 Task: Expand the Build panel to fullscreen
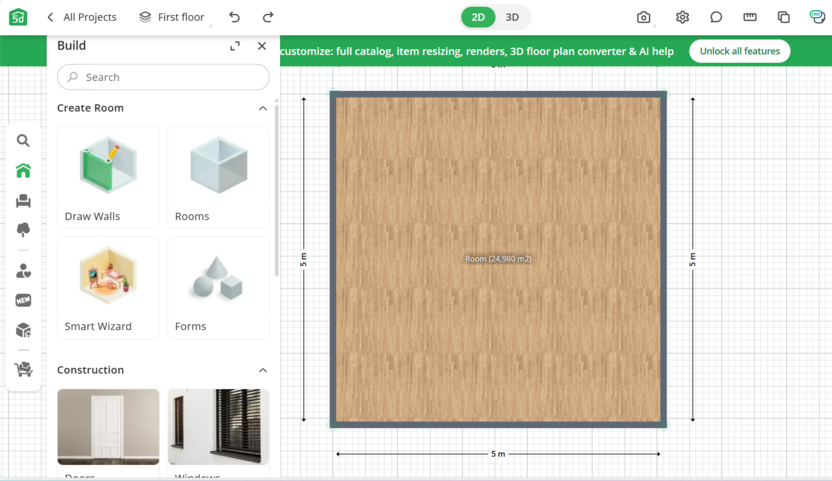click(235, 46)
